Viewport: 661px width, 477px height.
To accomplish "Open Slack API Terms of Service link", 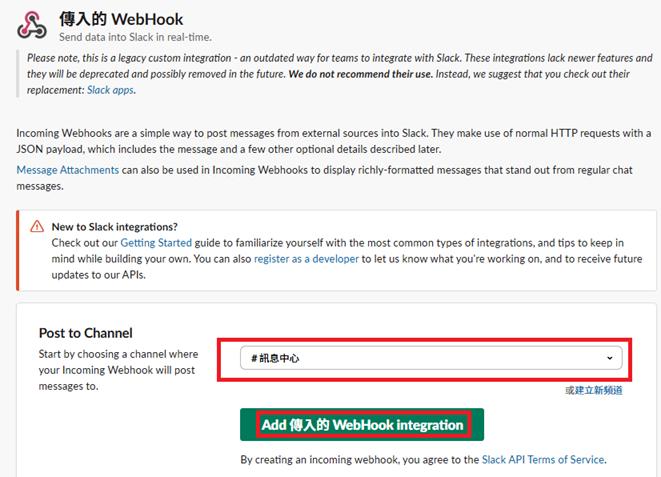I will point(543,460).
